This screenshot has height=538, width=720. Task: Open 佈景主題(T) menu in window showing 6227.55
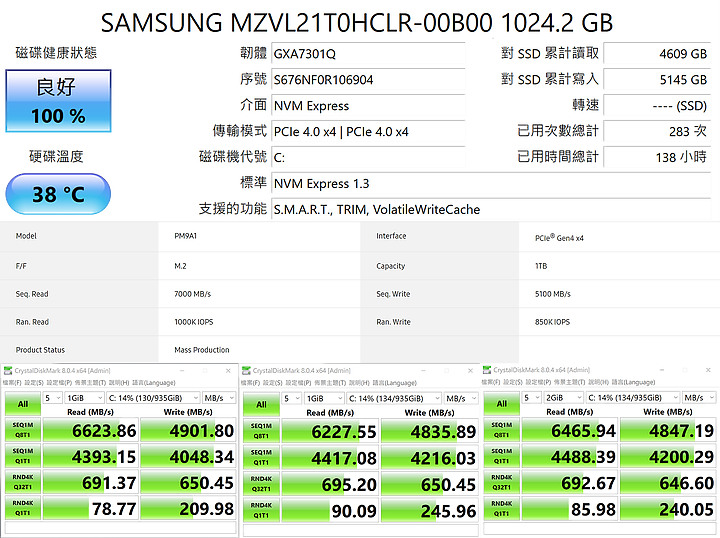click(330, 383)
